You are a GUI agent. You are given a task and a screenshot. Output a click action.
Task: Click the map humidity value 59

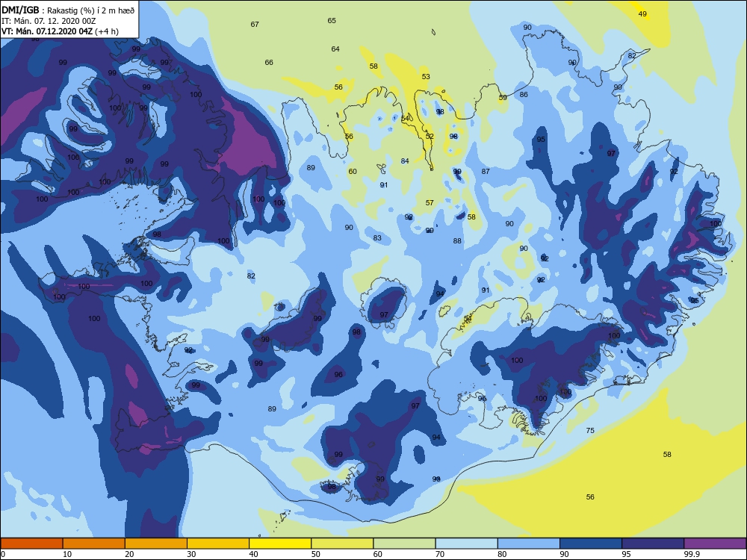point(503,98)
